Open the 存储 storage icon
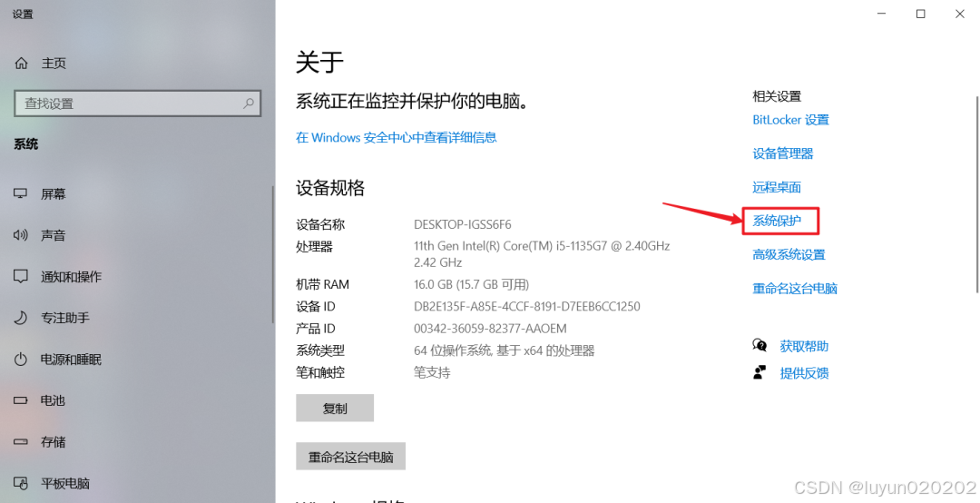The height and width of the screenshot is (503, 980). click(21, 441)
